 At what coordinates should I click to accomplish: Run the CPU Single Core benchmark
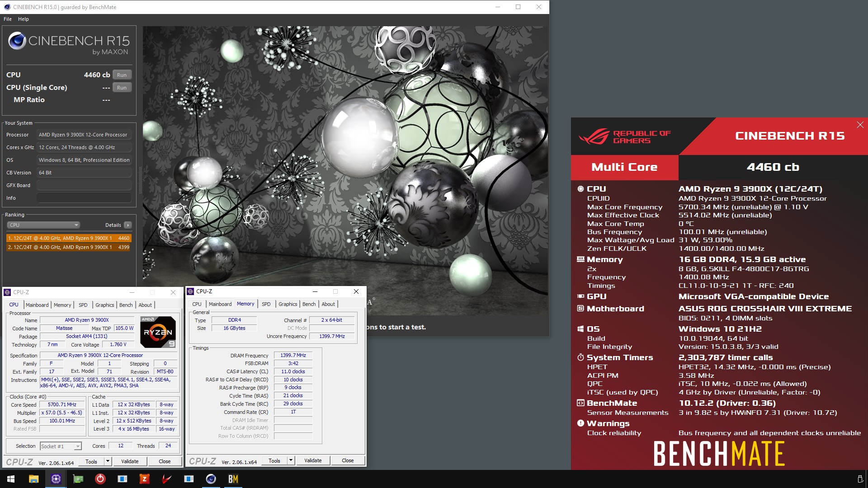point(122,88)
